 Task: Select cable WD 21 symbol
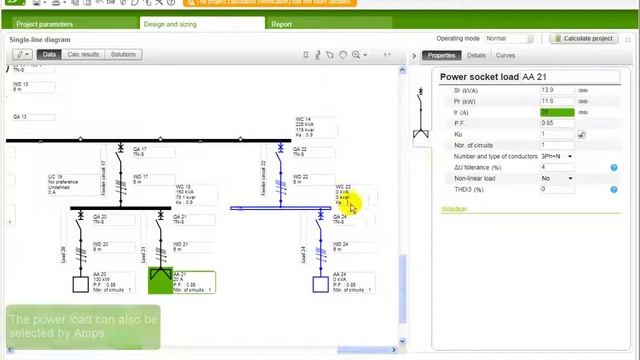pos(160,254)
